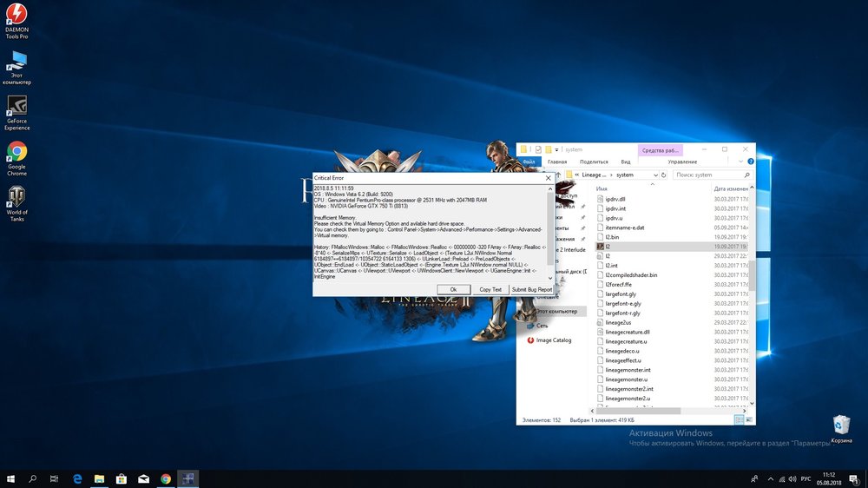Screen dimensions: 868x488
Task: Click the Mail app taskbar icon
Action: [144, 478]
